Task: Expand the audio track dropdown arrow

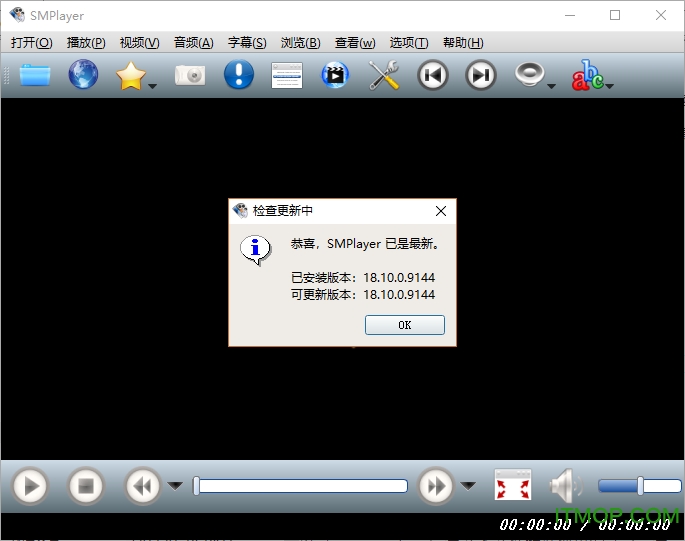Action: (551, 86)
